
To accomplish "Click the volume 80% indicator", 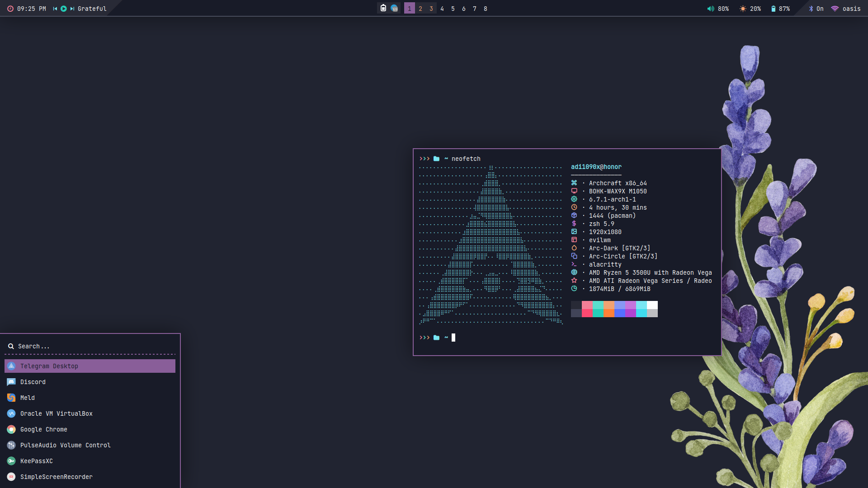I will point(718,9).
